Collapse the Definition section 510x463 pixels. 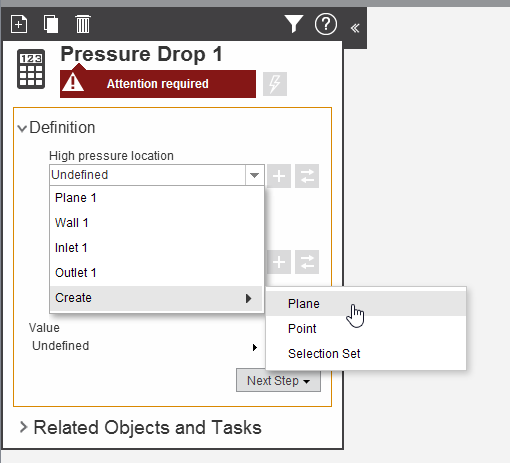click(x=22, y=128)
